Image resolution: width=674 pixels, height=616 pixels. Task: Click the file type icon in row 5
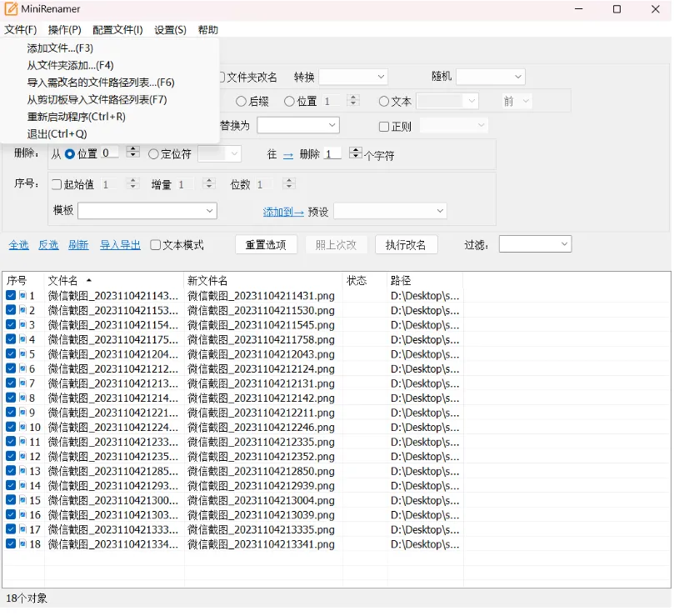[22, 354]
